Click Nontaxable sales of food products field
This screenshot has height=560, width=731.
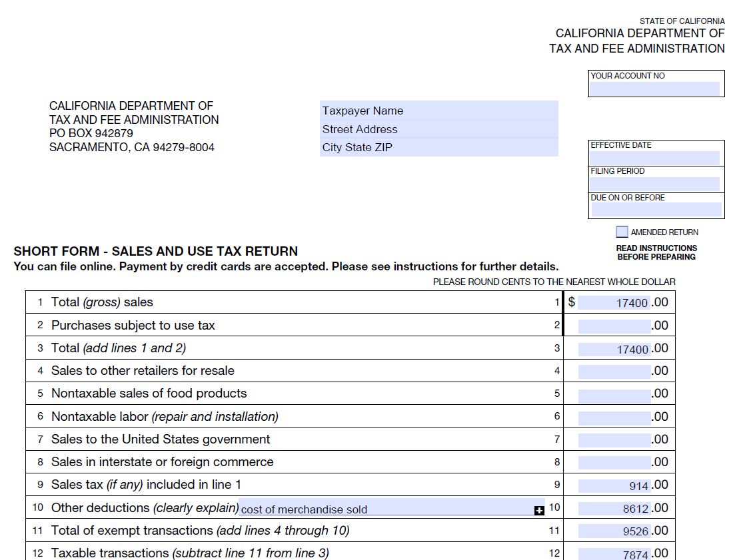click(x=614, y=394)
